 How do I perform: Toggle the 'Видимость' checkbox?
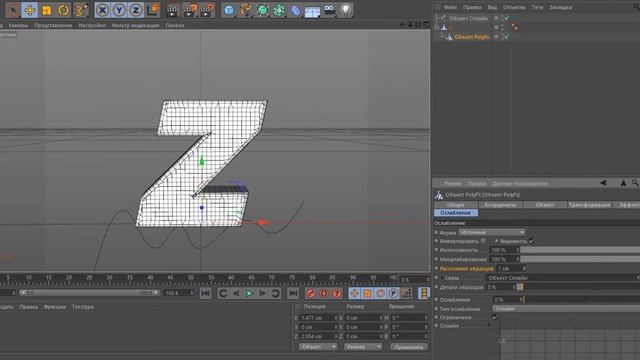coord(531,241)
